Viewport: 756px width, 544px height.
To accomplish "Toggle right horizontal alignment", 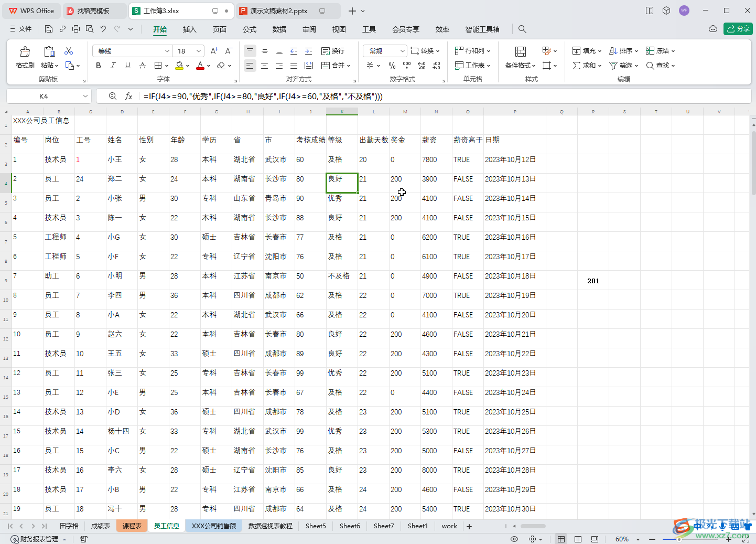I will (279, 66).
